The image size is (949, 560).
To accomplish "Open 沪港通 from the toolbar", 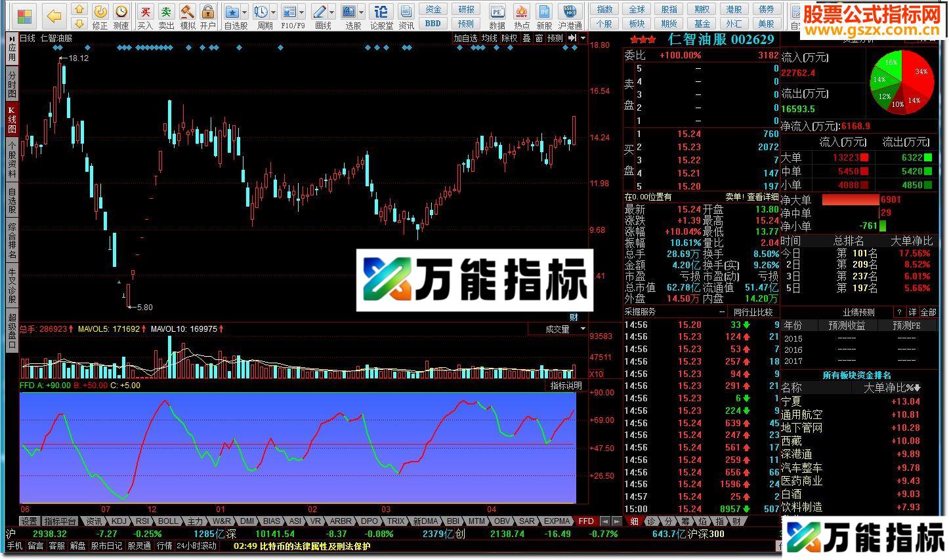I will [570, 16].
